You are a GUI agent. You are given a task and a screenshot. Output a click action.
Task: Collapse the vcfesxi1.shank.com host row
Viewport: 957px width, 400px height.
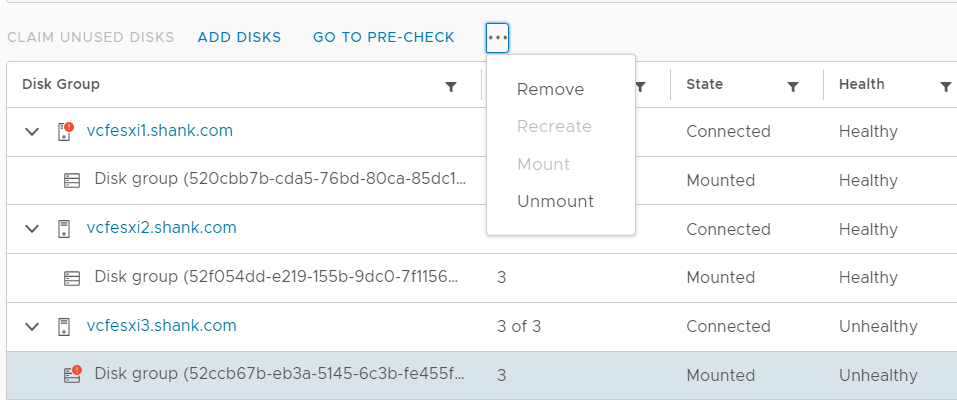[32, 131]
